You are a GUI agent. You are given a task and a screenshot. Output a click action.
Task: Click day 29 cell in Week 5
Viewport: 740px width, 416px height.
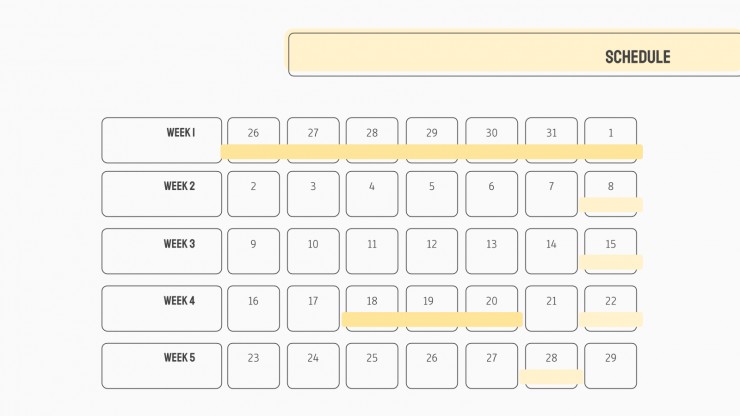611,366
